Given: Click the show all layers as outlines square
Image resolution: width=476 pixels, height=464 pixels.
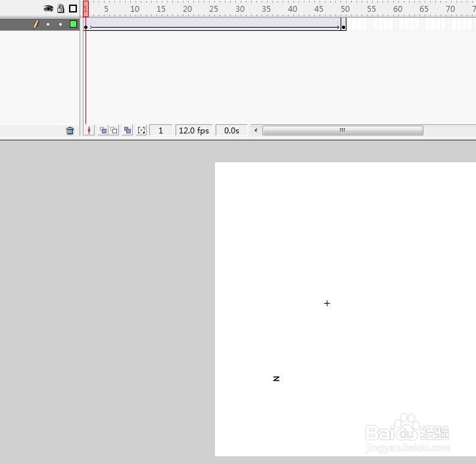Looking at the screenshot, I should (73, 9).
